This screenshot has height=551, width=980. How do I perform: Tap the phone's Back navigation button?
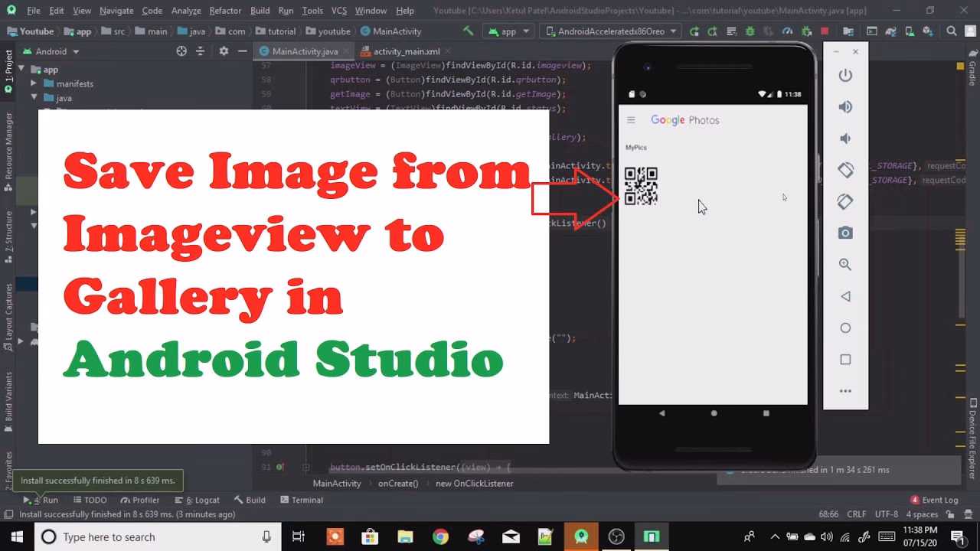click(662, 413)
